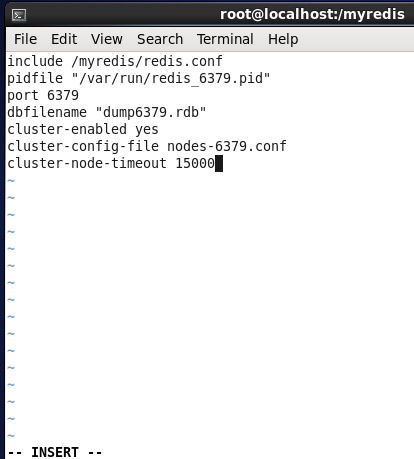414x459 pixels.
Task: Click the last tilde above INSERT status
Action: tap(11, 436)
